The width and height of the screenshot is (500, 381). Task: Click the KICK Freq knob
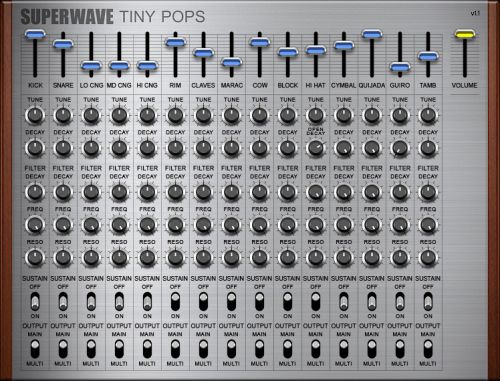click(35, 225)
